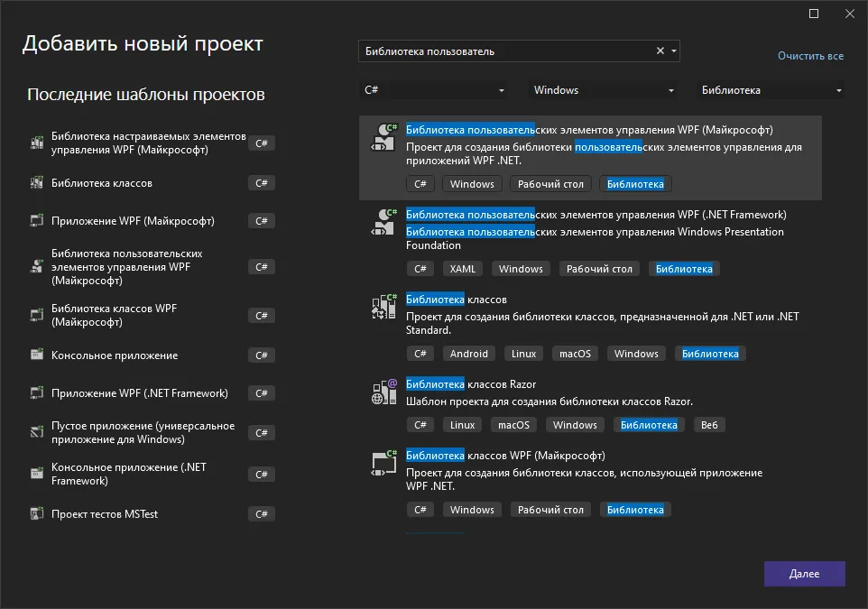Choose recent template 'Консольное приложение'
The height and width of the screenshot is (609, 868).
coord(152,355)
